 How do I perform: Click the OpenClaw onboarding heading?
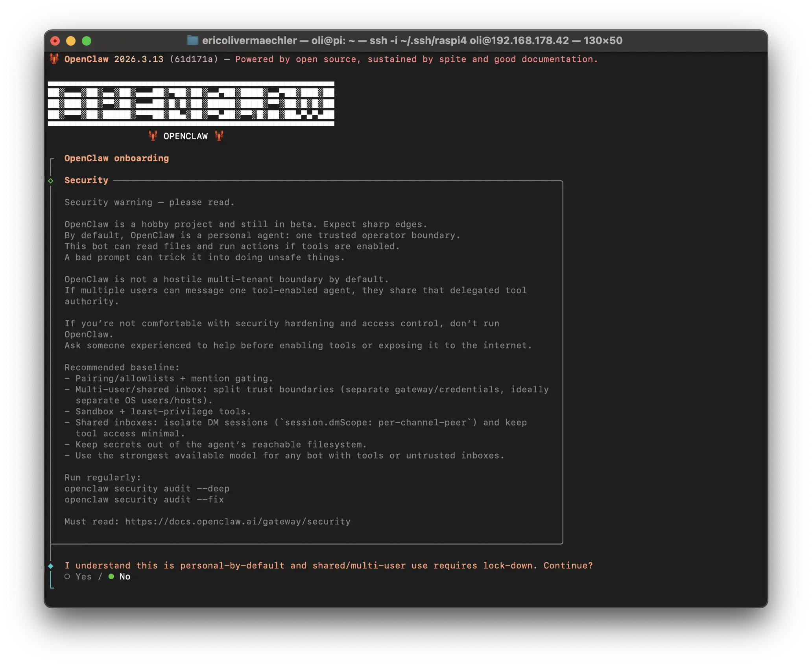(x=116, y=158)
